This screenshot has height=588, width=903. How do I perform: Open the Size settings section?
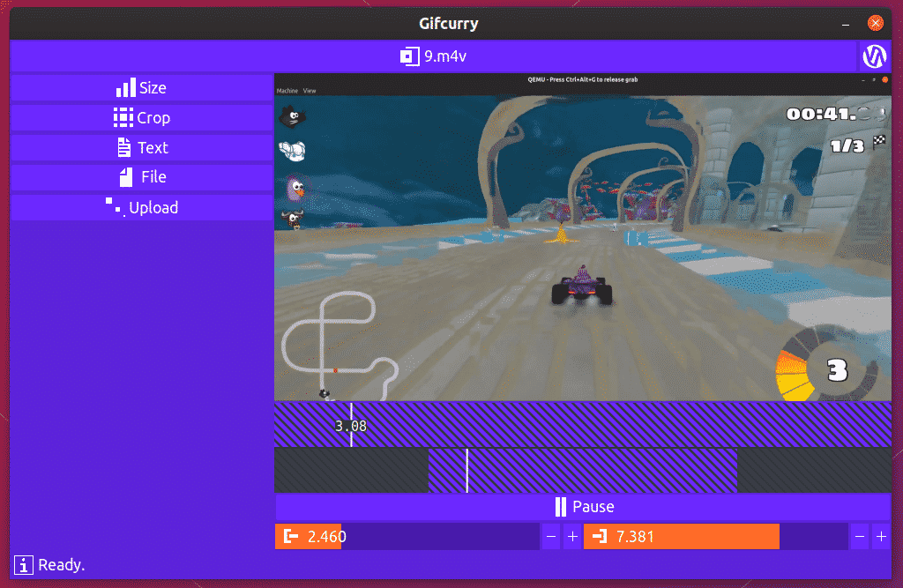(x=141, y=87)
